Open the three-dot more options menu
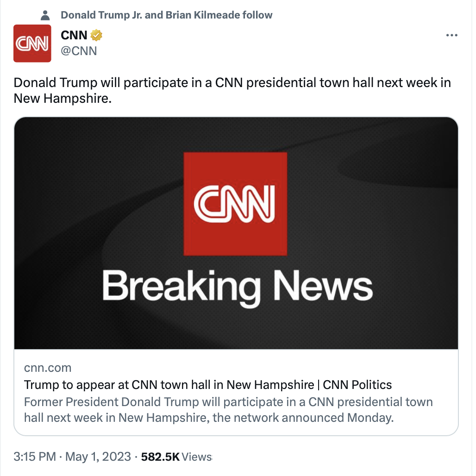The height and width of the screenshot is (476, 476). pos(451,35)
